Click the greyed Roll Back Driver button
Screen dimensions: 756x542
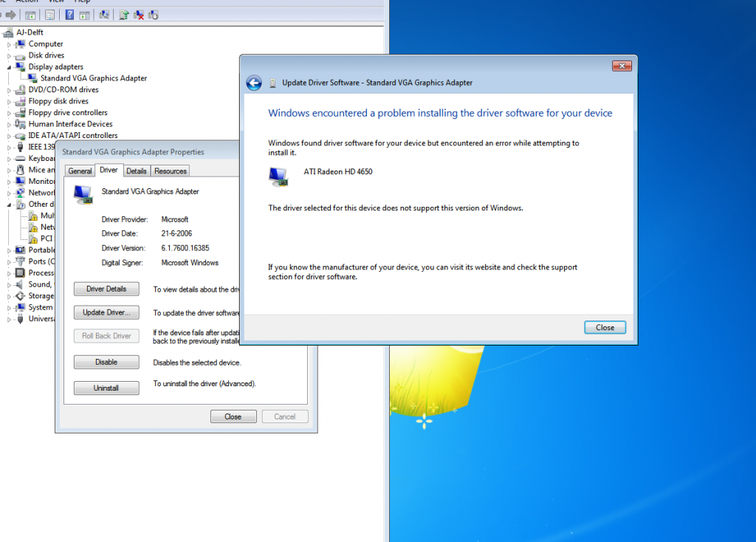pyautogui.click(x=106, y=336)
